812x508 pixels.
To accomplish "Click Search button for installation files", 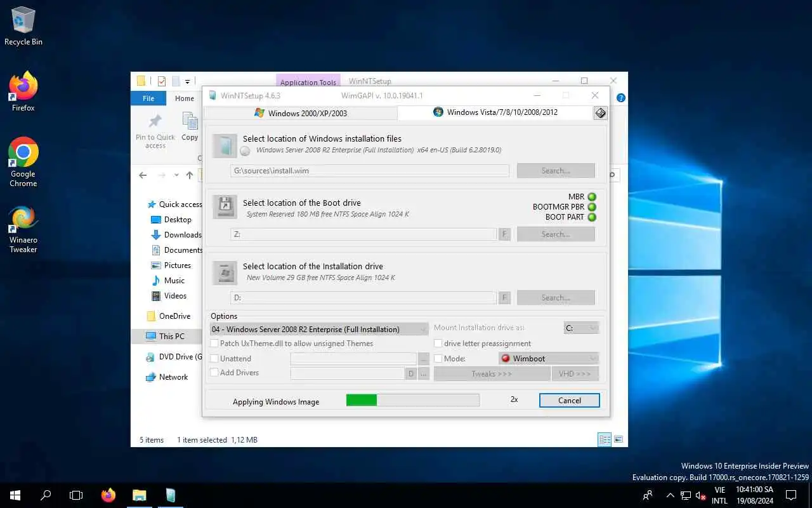I will click(x=556, y=171).
